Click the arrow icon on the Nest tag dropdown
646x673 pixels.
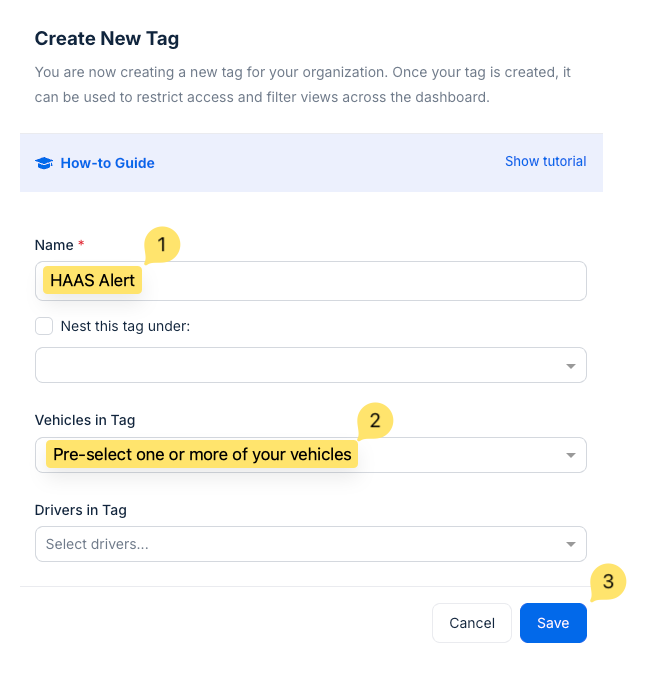click(x=570, y=366)
